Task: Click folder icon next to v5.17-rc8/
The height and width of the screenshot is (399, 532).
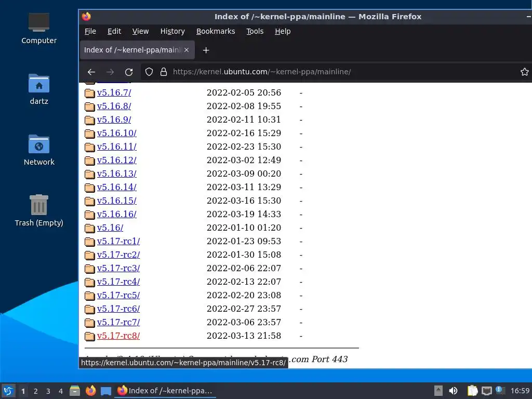Action: (89, 336)
